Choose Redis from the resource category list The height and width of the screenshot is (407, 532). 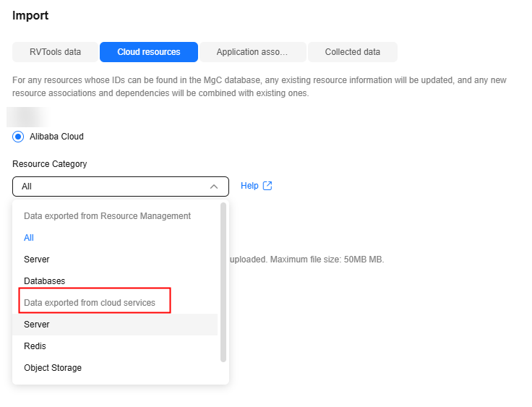pos(35,346)
